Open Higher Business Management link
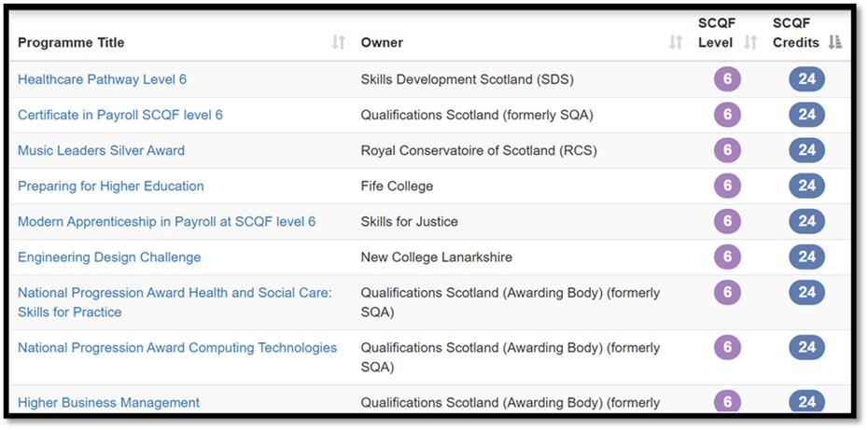The height and width of the screenshot is (430, 868). [x=108, y=402]
